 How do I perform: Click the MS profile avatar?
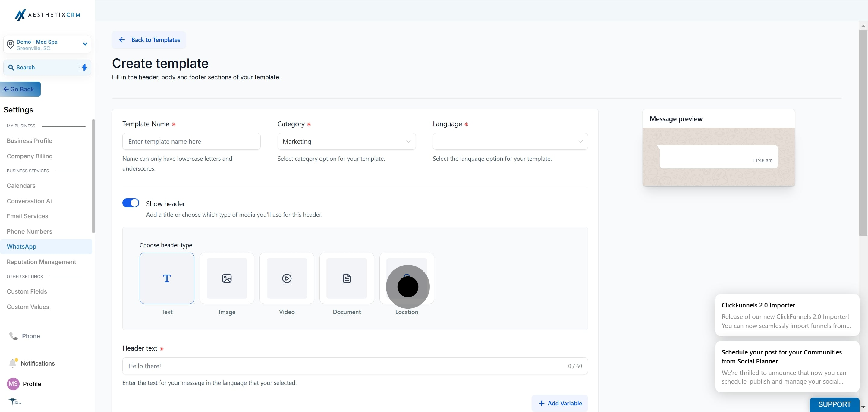pyautogui.click(x=13, y=384)
